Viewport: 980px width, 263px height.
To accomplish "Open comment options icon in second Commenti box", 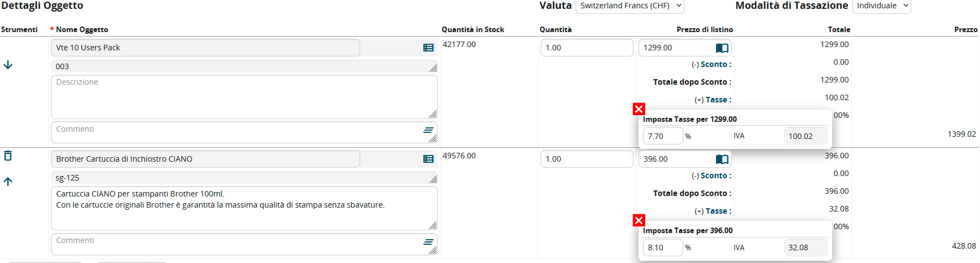I will [428, 242].
